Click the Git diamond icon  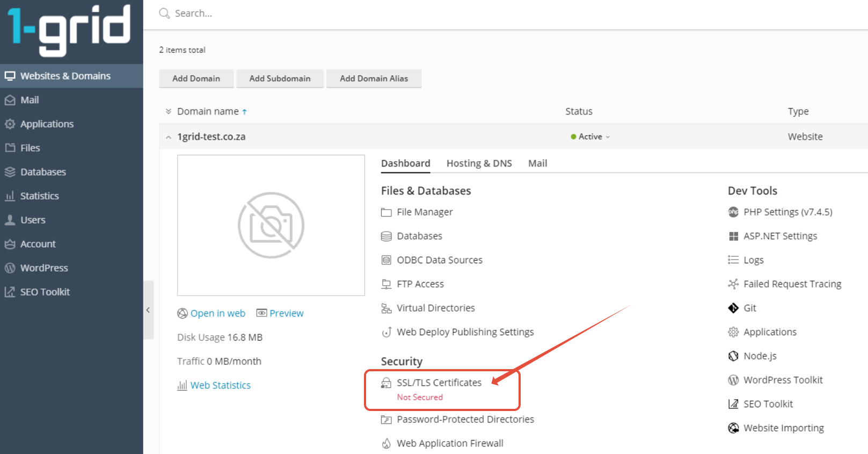point(733,308)
